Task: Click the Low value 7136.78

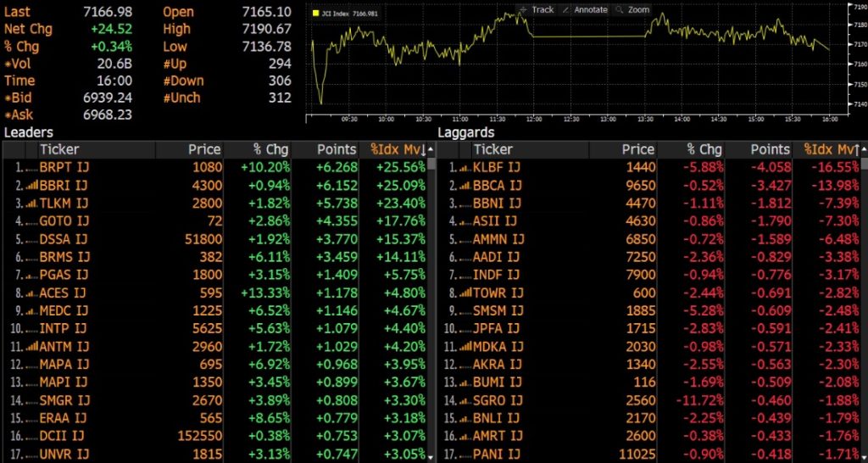Action: [x=267, y=47]
